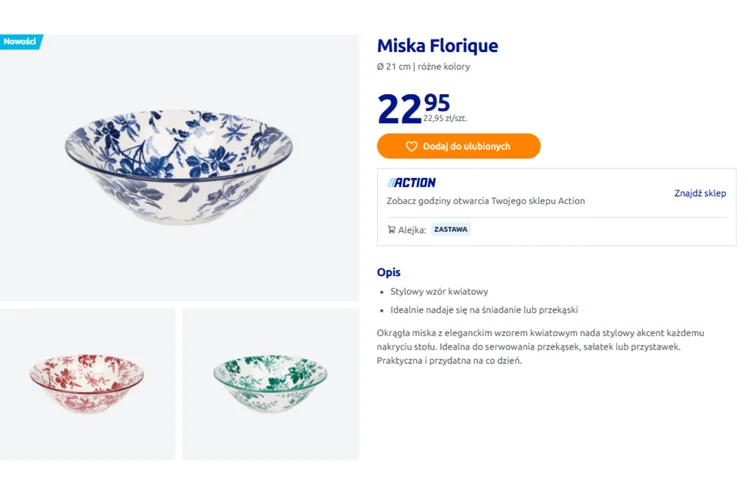
Task: Click the breakfast or snacks bullet point
Action: coord(484,310)
